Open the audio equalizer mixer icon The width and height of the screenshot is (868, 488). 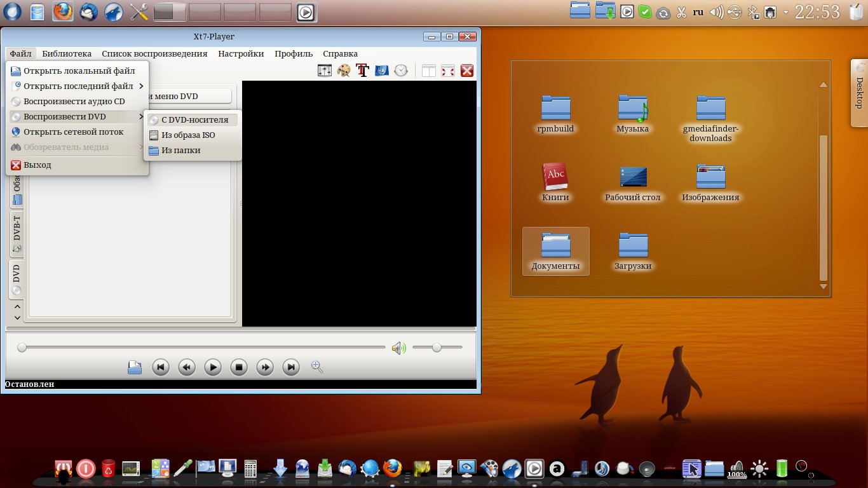point(325,71)
